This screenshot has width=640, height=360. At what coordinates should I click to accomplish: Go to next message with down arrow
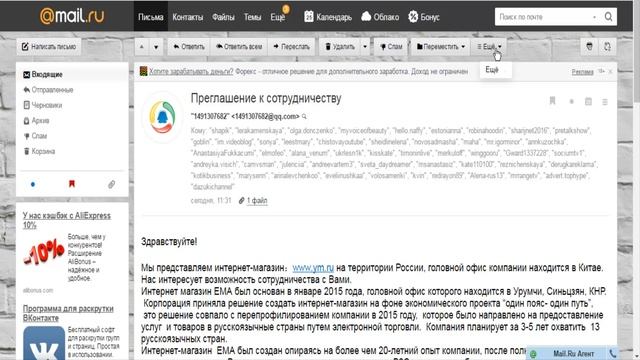(156, 47)
